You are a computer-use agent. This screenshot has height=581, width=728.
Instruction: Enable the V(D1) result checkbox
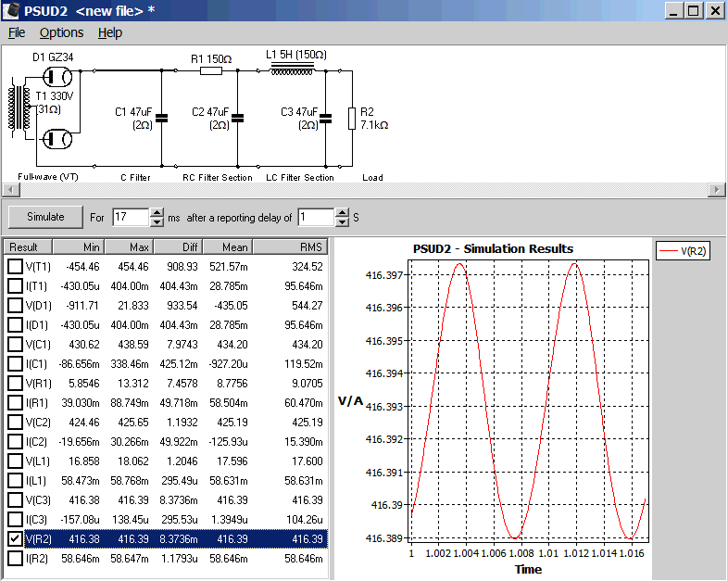click(15, 306)
